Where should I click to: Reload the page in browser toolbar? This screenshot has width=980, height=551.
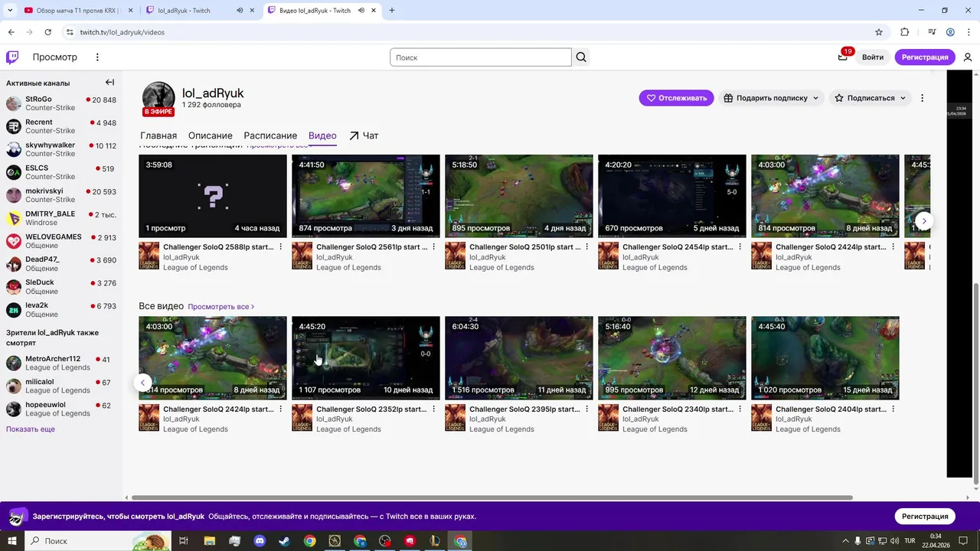[x=48, y=32]
